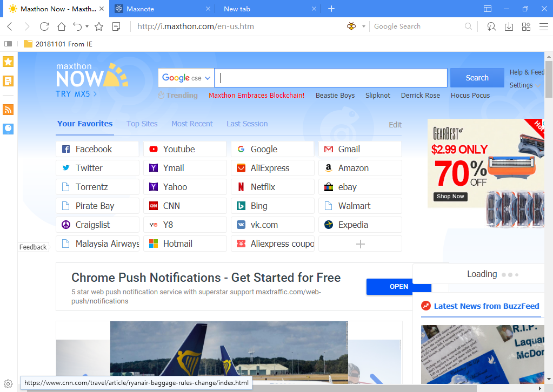Focus the Google Search toolbar field
The height and width of the screenshot is (392, 553).
coord(418,26)
